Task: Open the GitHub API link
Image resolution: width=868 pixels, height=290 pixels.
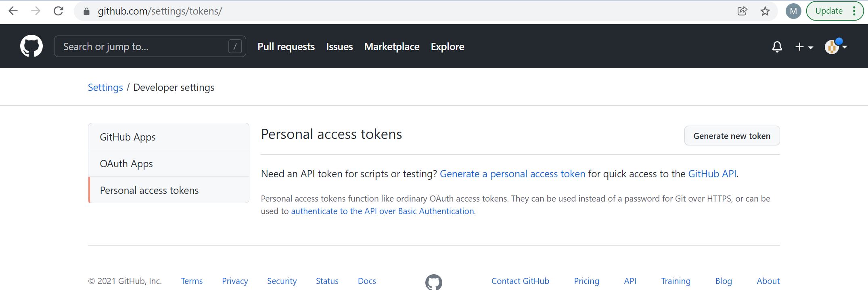Action: (712, 174)
